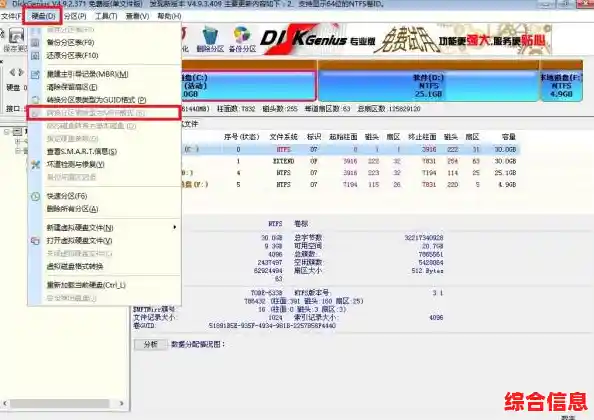Open the 查看(V) menu
594x420 pixels.
(137, 16)
